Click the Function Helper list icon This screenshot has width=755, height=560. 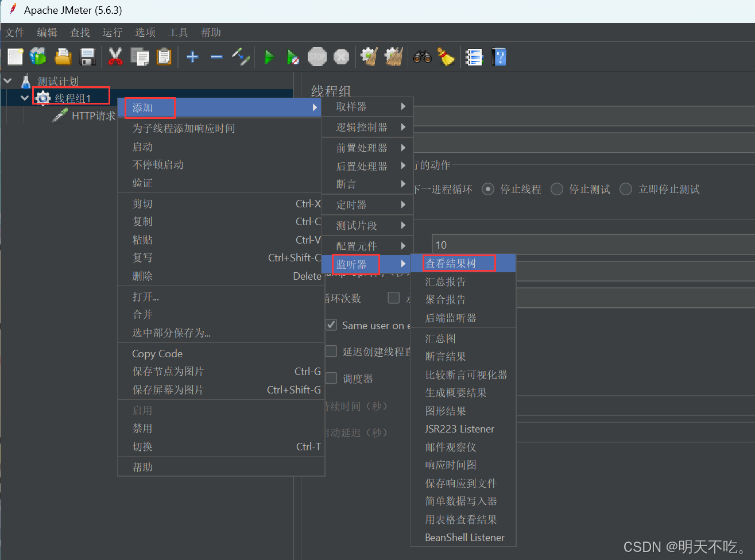point(474,56)
